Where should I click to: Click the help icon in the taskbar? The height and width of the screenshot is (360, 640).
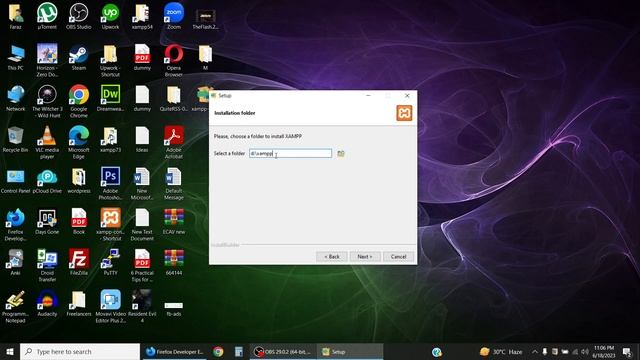point(437,351)
